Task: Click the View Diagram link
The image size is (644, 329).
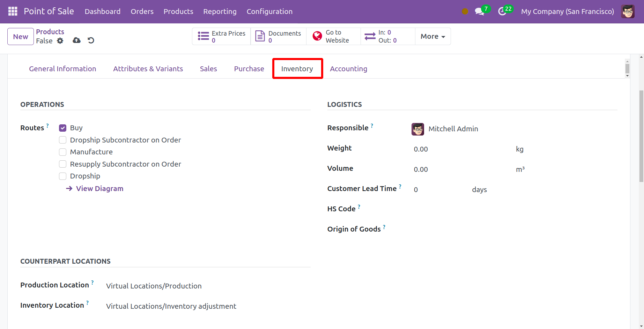Action: (99, 189)
